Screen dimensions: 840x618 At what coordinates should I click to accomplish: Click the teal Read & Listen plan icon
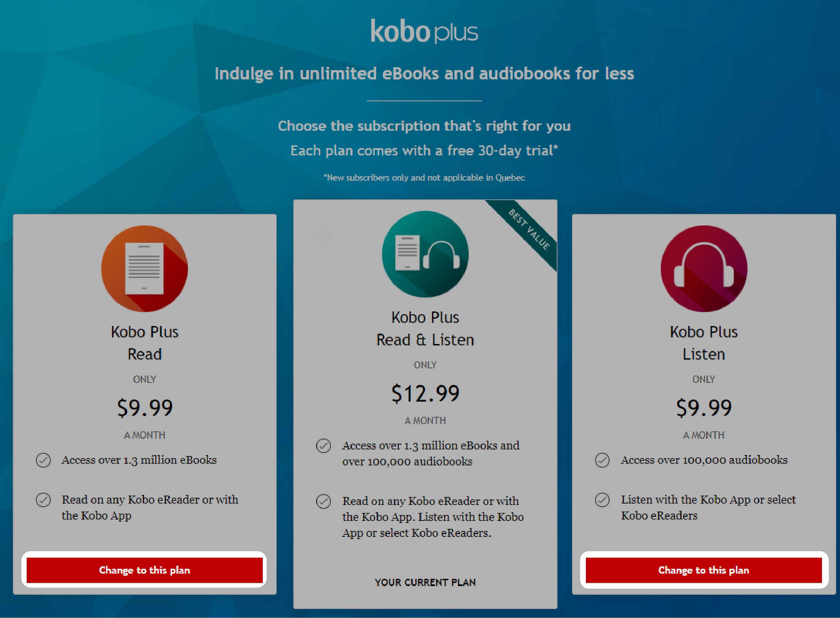coord(425,254)
